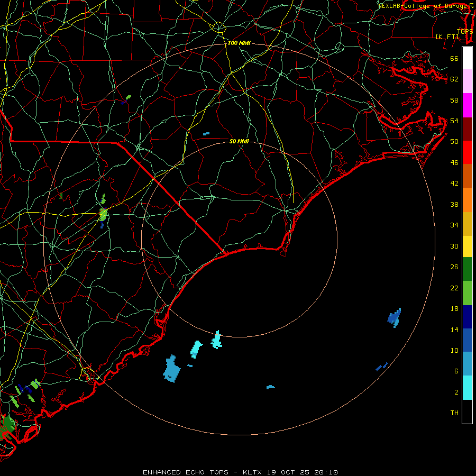Click the 10 legend value
The height and width of the screenshot is (476, 476).
[x=454, y=350]
